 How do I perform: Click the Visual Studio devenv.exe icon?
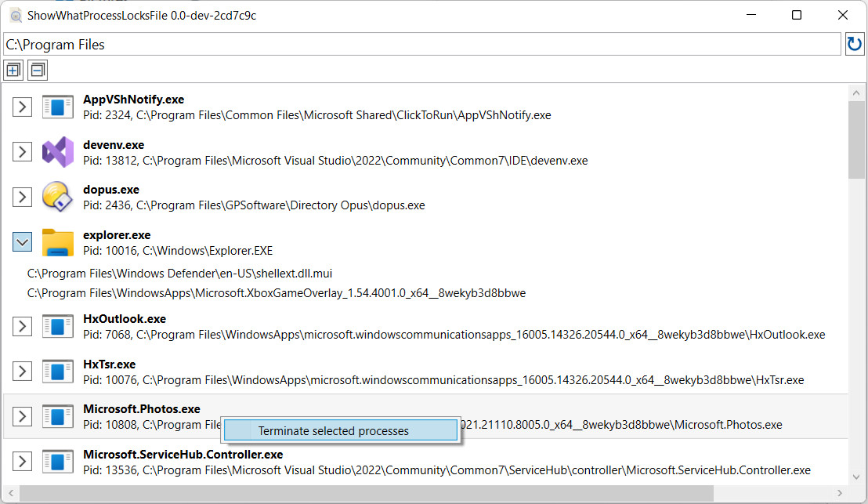click(x=57, y=152)
